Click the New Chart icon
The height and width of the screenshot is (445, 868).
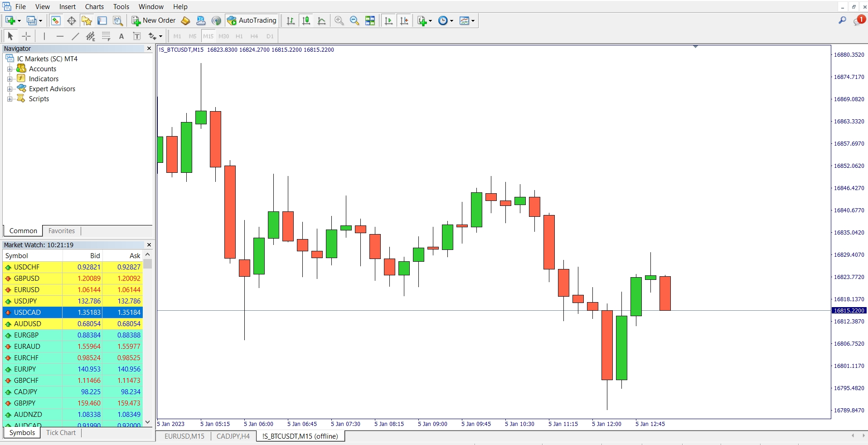click(x=10, y=20)
